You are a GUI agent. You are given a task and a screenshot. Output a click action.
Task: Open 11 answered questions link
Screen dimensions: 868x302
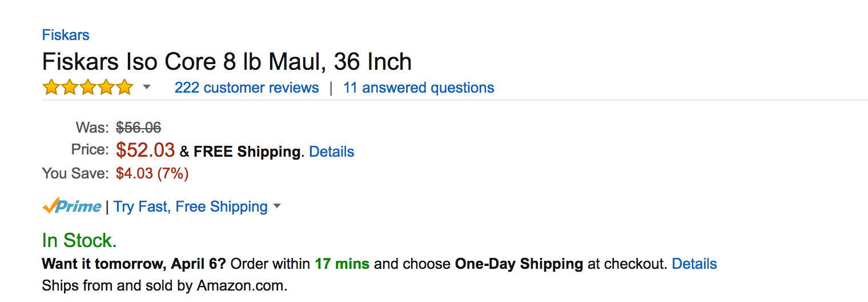click(x=419, y=88)
